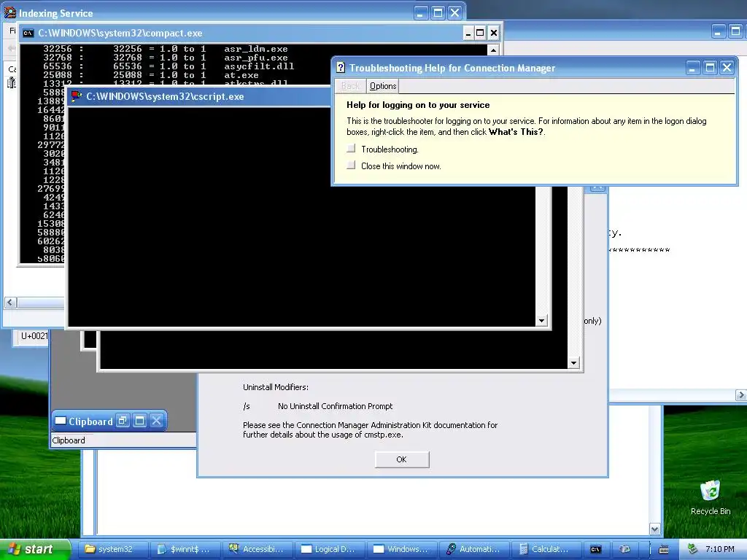Click the Clipboard window title icon

pos(61,421)
